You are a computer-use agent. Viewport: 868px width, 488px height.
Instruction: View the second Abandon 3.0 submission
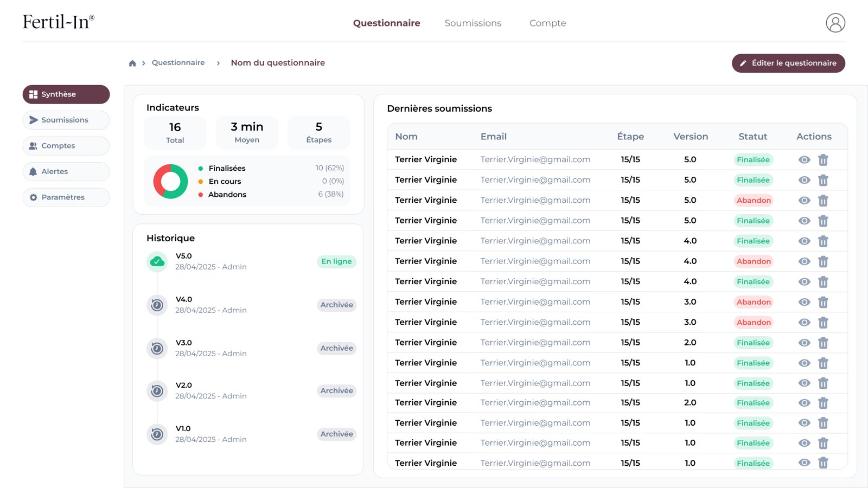[805, 322]
